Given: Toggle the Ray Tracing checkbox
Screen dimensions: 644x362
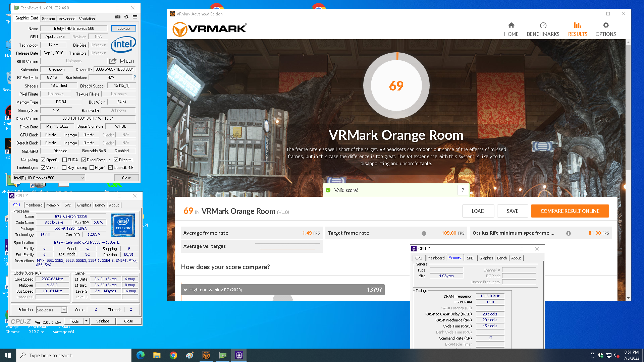Looking at the screenshot, I should pyautogui.click(x=64, y=167).
